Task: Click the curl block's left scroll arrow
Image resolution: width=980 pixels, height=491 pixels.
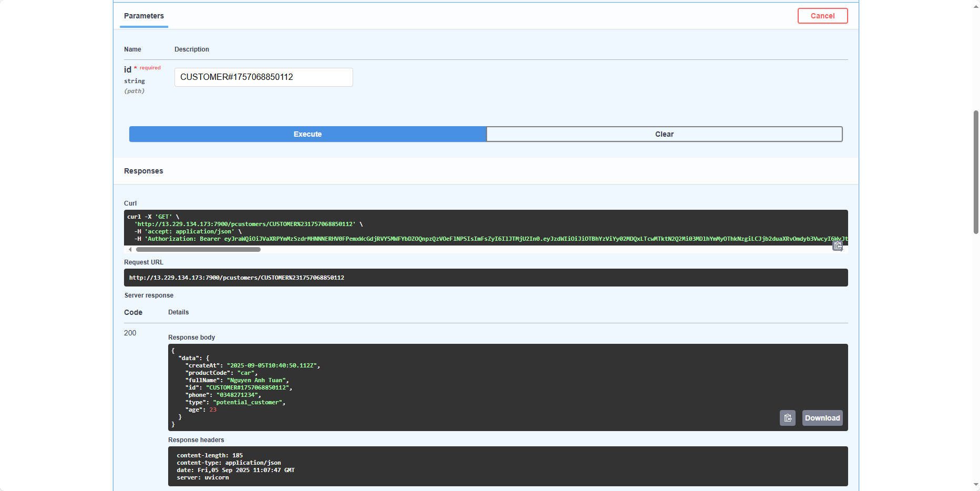Action: pyautogui.click(x=130, y=250)
